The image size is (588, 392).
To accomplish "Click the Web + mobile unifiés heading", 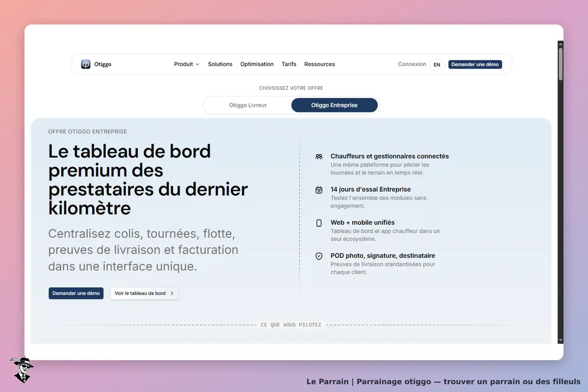I will coord(363,222).
